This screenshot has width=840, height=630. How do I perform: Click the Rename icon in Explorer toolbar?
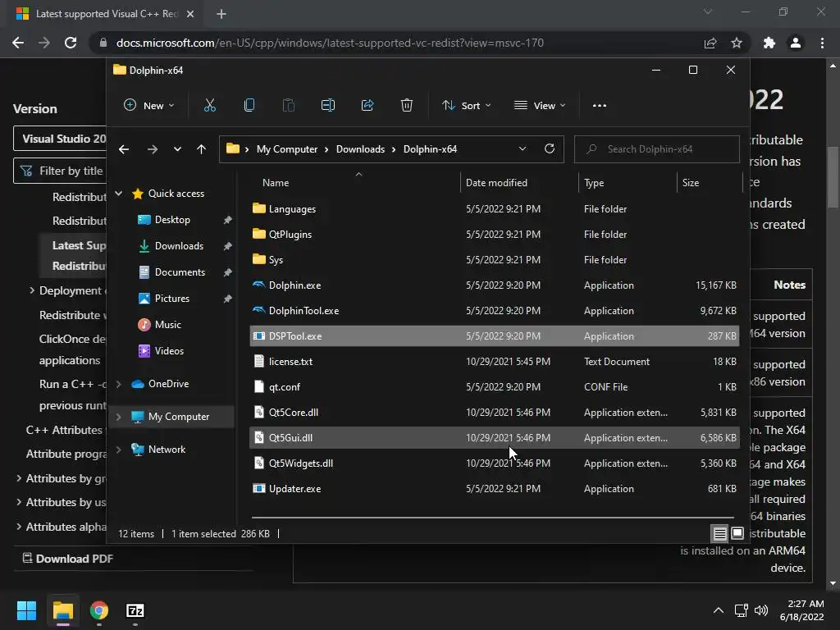(328, 106)
